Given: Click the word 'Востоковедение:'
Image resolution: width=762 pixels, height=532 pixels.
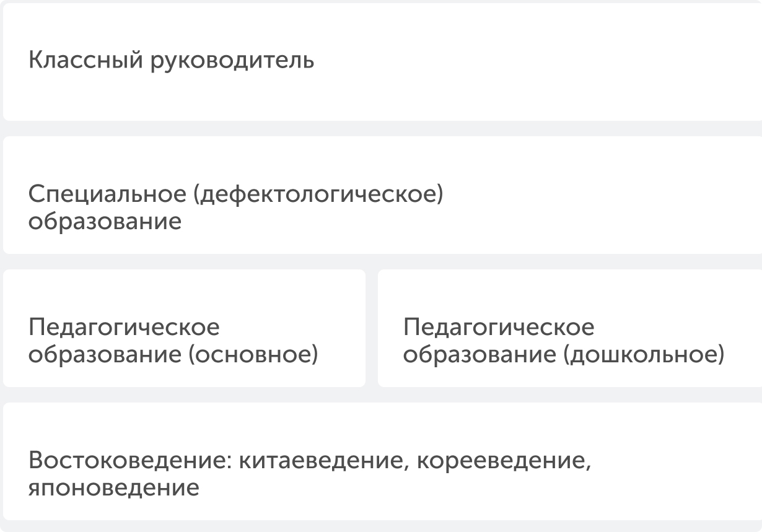Looking at the screenshot, I should point(129,461).
